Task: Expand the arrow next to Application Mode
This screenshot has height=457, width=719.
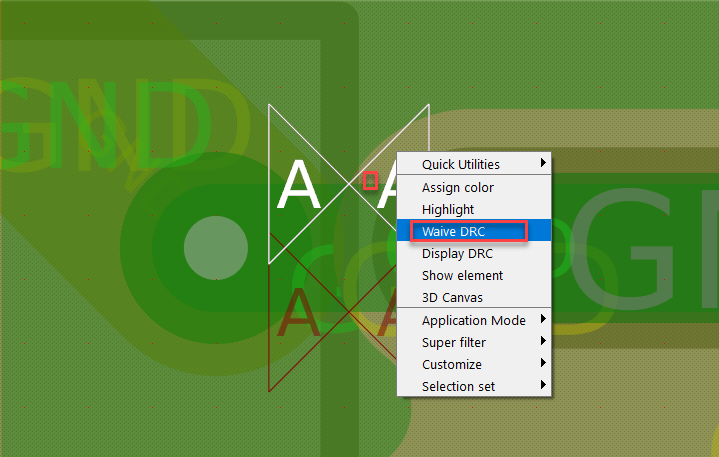Action: pos(543,320)
